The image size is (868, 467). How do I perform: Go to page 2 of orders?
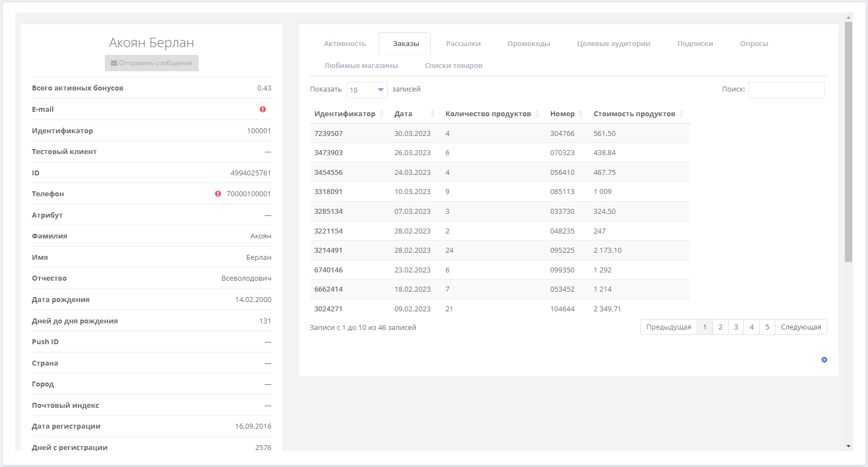tap(720, 327)
